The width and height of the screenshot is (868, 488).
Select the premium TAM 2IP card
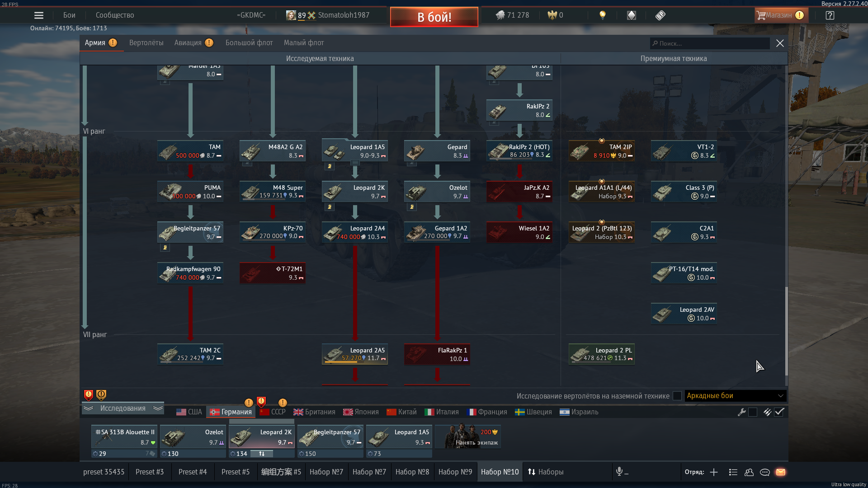tap(602, 151)
